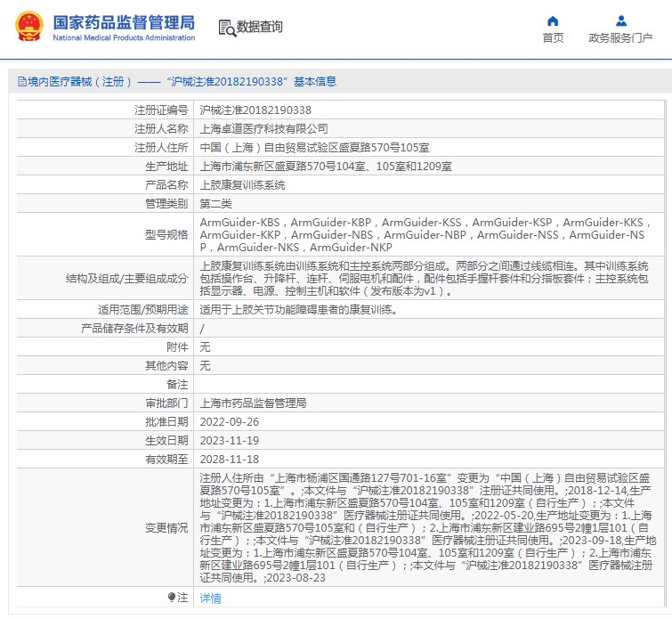Click the 变更情况 row label

click(x=166, y=527)
